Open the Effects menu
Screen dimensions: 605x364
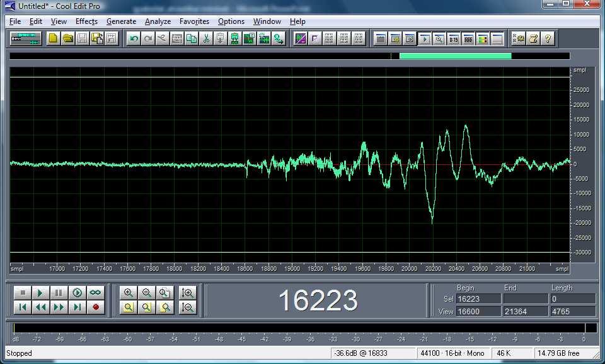86,21
